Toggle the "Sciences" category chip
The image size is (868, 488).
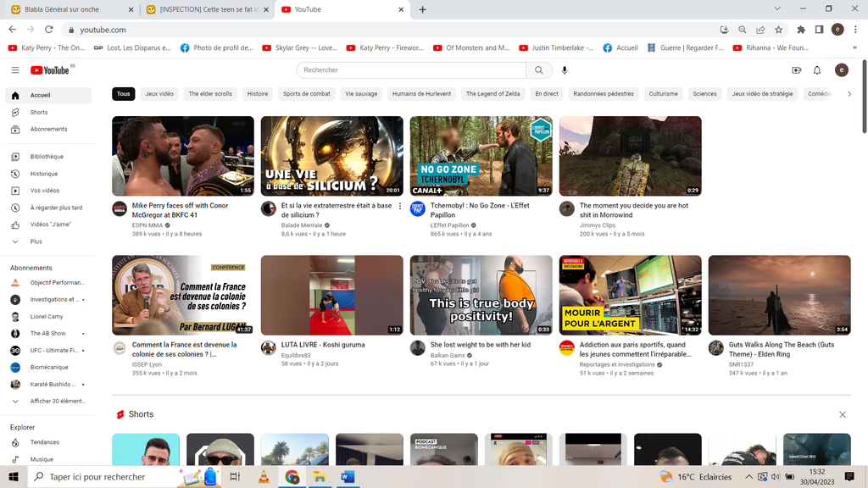point(704,94)
